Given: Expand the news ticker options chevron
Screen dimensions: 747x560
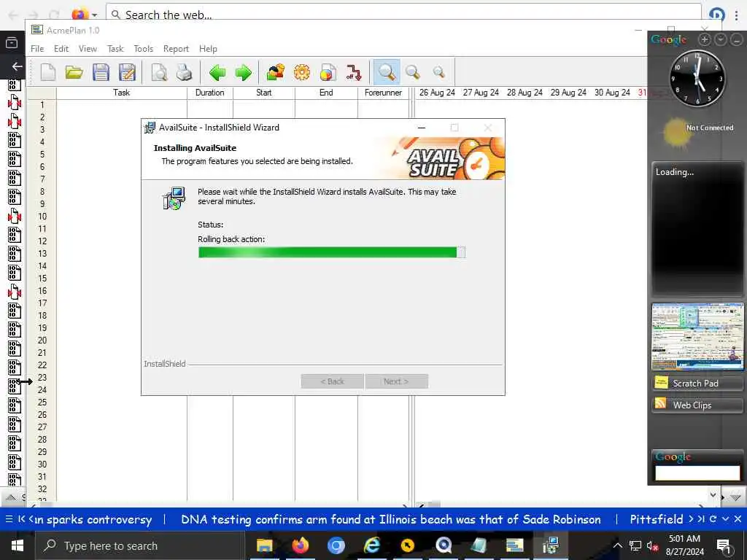Looking at the screenshot, I should 725,519.
